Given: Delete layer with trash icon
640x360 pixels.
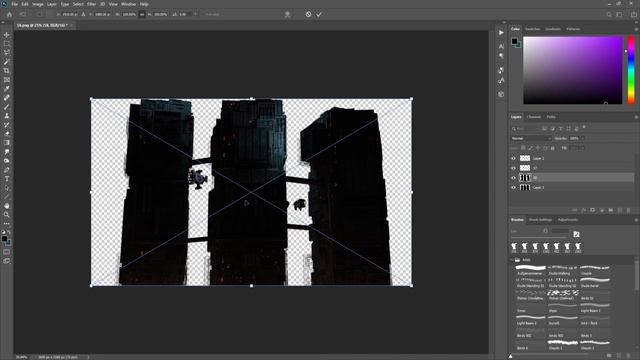Looking at the screenshot, I should [629, 210].
